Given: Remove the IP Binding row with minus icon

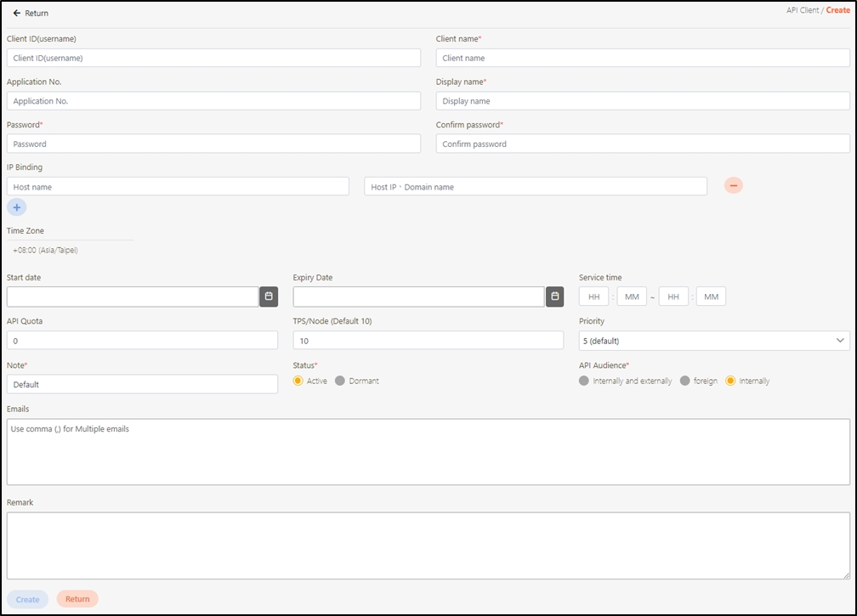Looking at the screenshot, I should pos(734,185).
